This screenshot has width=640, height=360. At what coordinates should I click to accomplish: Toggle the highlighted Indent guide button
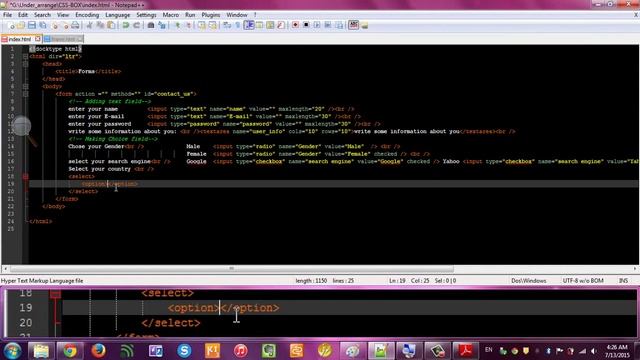tap(249, 25)
